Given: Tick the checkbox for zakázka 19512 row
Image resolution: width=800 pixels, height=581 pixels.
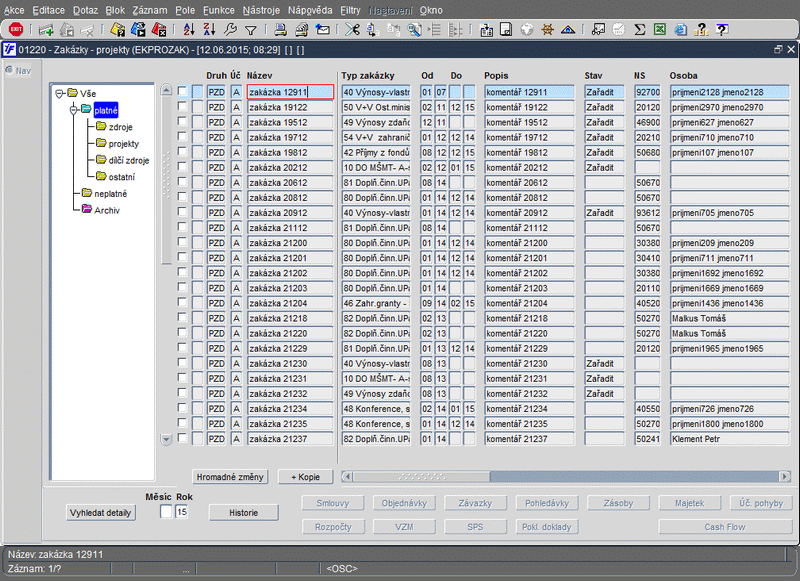Looking at the screenshot, I should 182,122.
